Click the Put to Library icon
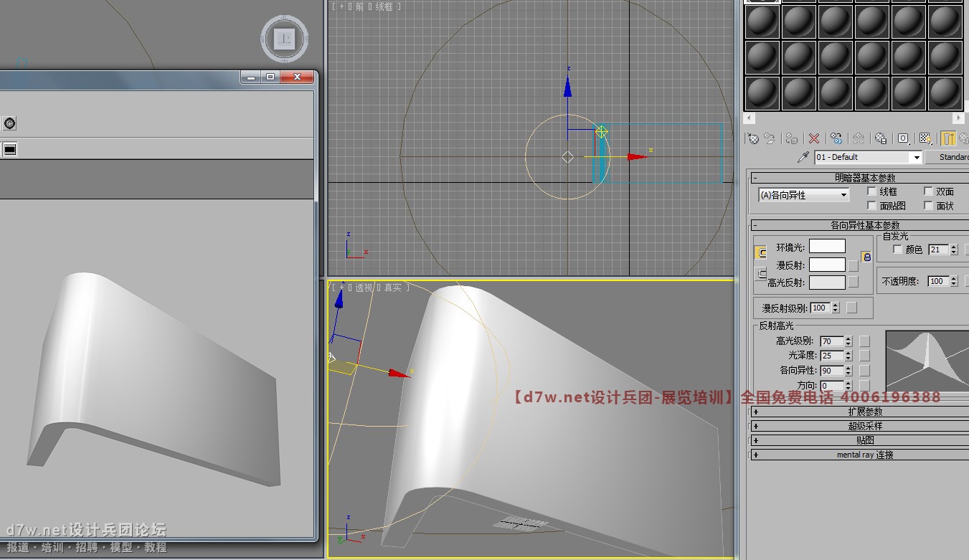This screenshot has width=969, height=560. (x=881, y=138)
